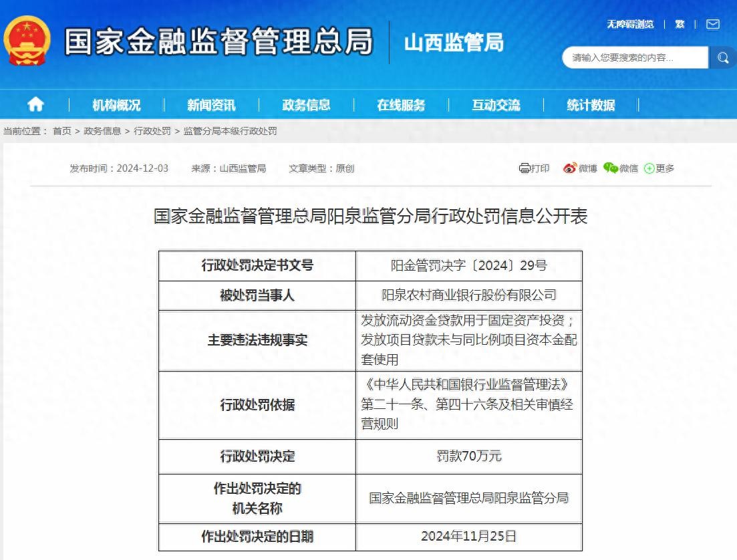The height and width of the screenshot is (560, 737).
Task: Open the 政务信息 navigation menu
Action: coord(306,105)
